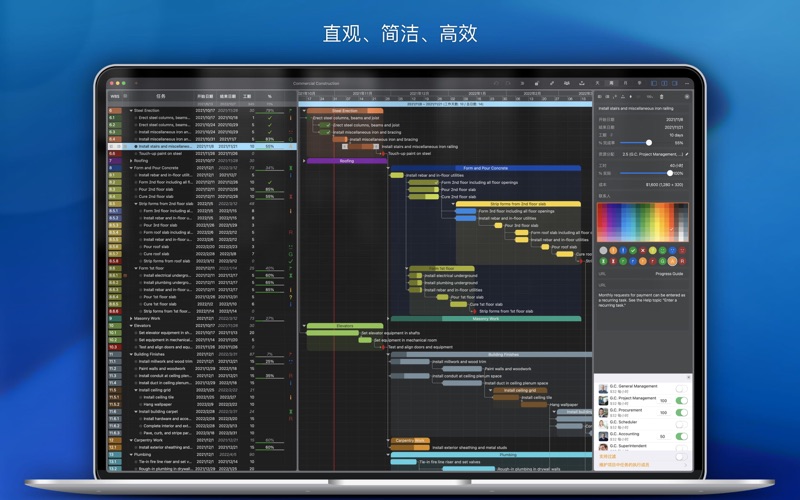
Task: Select the green G status icon
Action: click(x=662, y=261)
